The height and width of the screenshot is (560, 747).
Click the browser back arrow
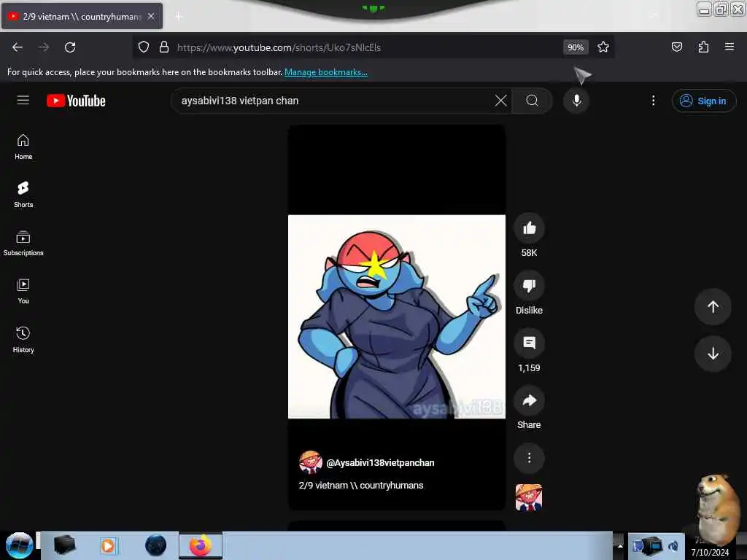18,47
